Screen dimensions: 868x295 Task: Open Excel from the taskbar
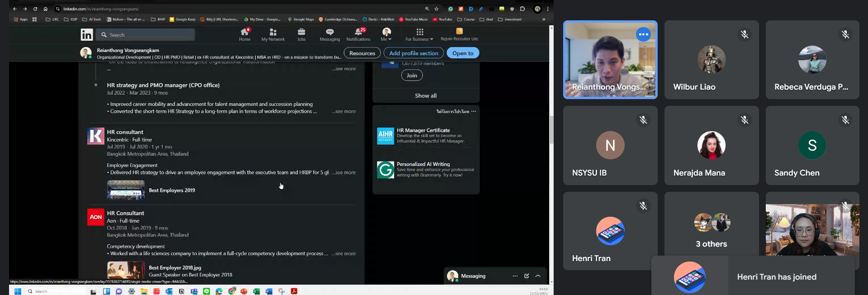point(256,291)
